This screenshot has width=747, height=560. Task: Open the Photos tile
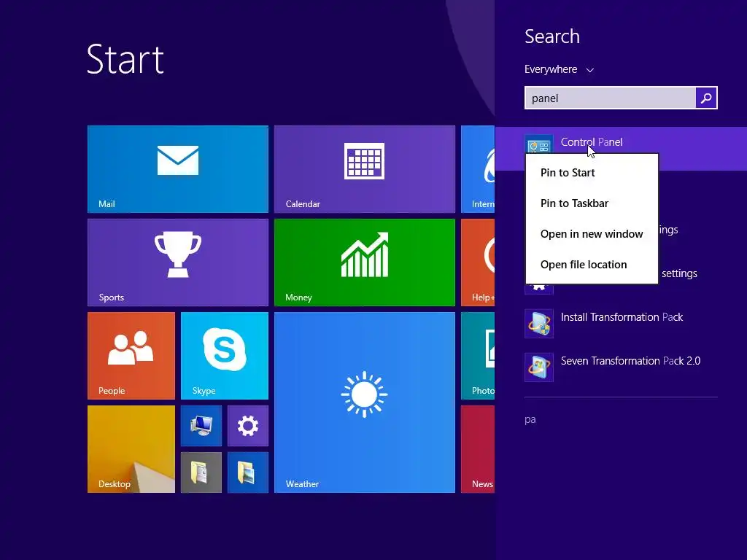478,356
